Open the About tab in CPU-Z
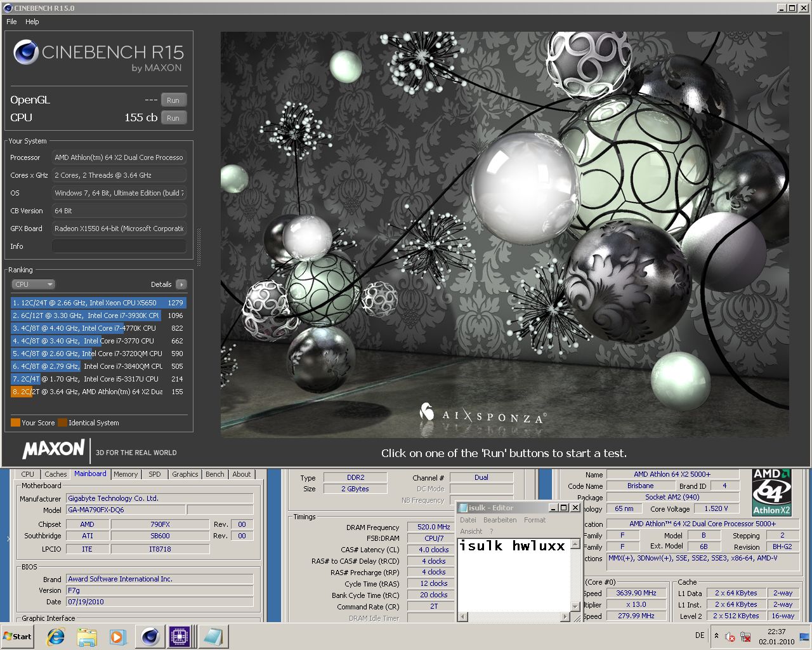Screen dimensions: 812x650 (x=242, y=474)
